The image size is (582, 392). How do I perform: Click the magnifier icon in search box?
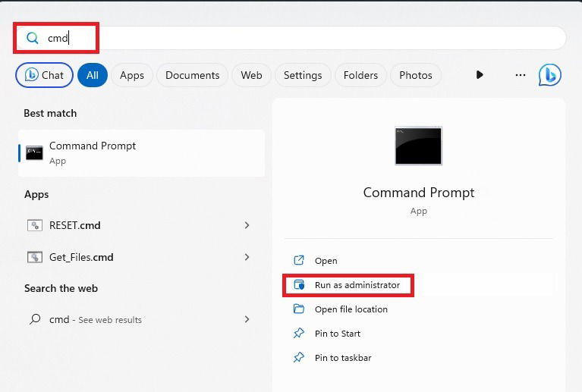(x=33, y=38)
